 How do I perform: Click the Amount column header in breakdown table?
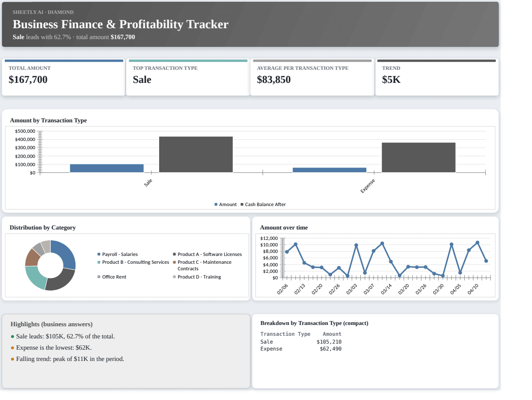pos(332,334)
